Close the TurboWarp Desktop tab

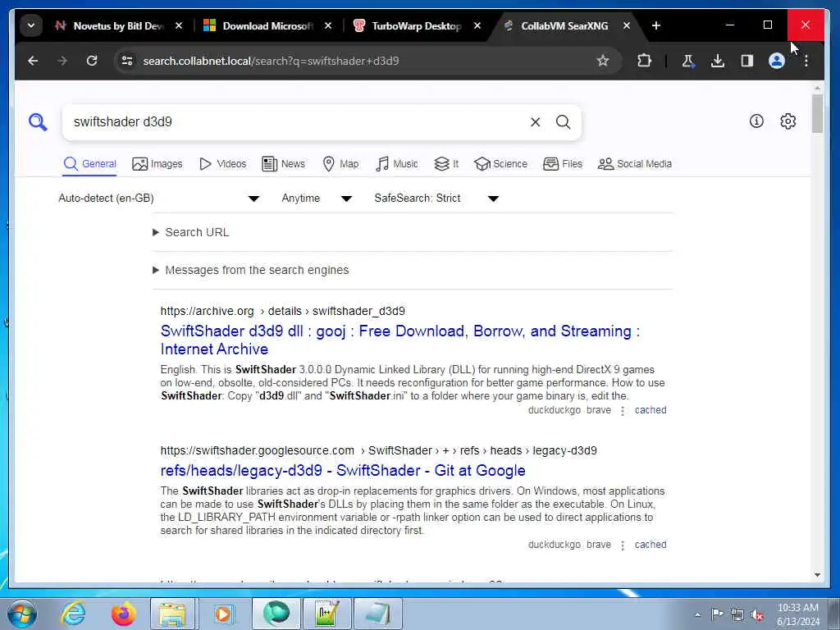(x=477, y=25)
